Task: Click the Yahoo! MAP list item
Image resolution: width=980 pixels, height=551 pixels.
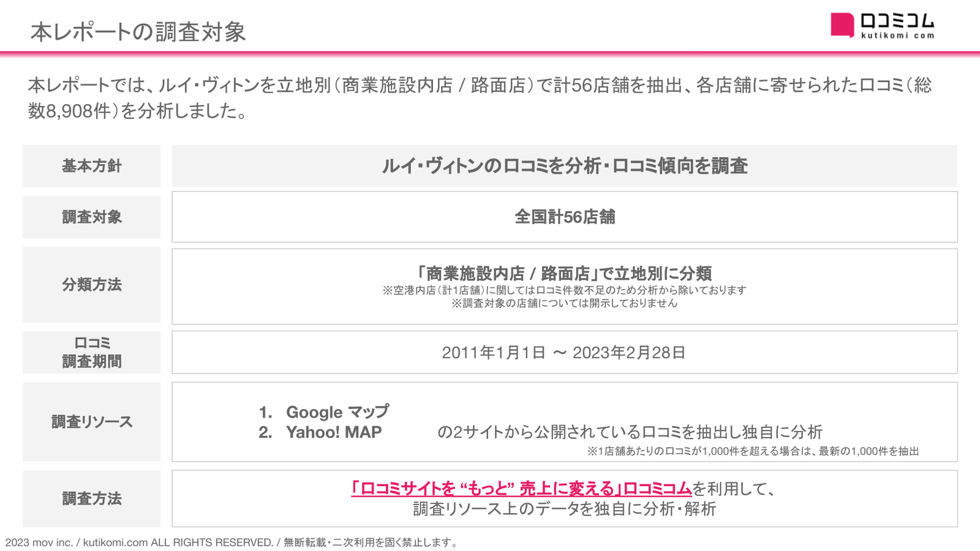Action: (320, 432)
